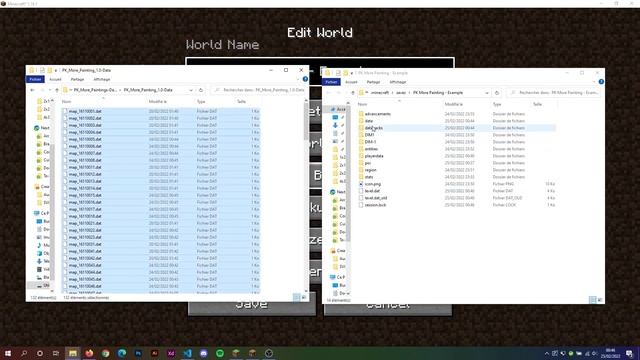Go up one level in Data window

57,90
